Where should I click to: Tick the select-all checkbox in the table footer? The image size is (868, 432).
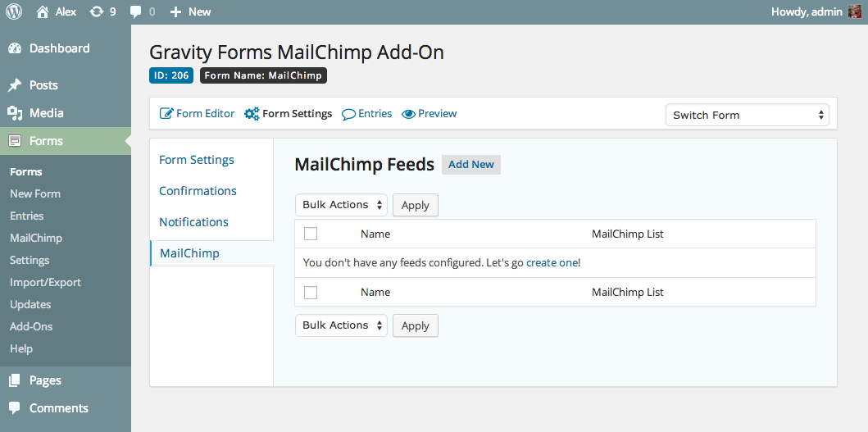[311, 293]
